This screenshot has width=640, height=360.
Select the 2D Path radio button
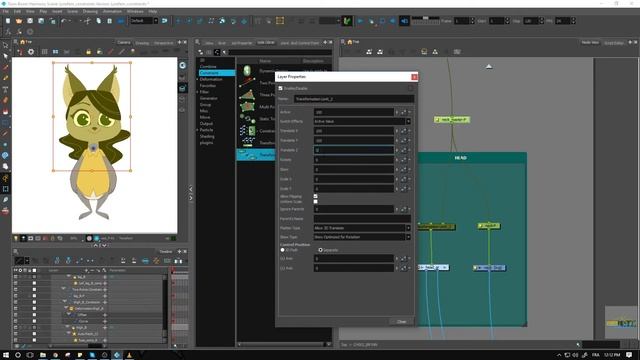pos(282,250)
